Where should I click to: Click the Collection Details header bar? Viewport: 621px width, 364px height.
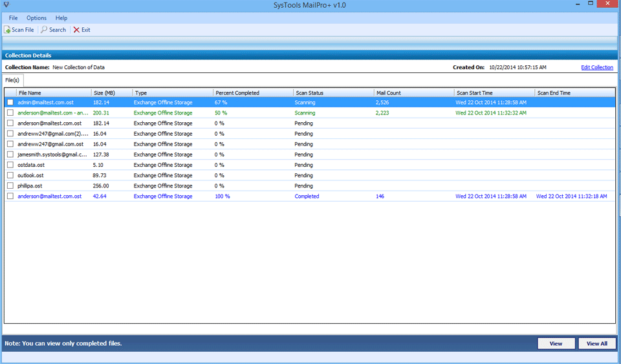310,56
